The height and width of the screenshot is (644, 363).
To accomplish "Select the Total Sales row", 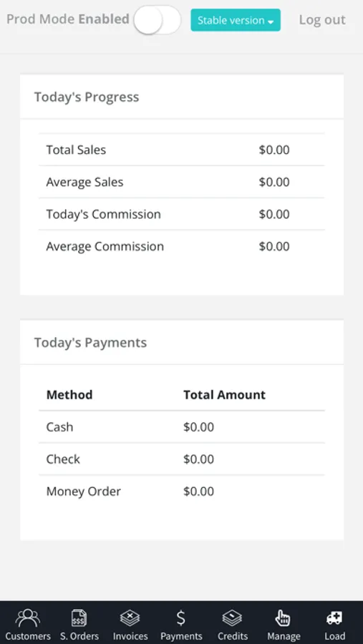I will coord(181,150).
